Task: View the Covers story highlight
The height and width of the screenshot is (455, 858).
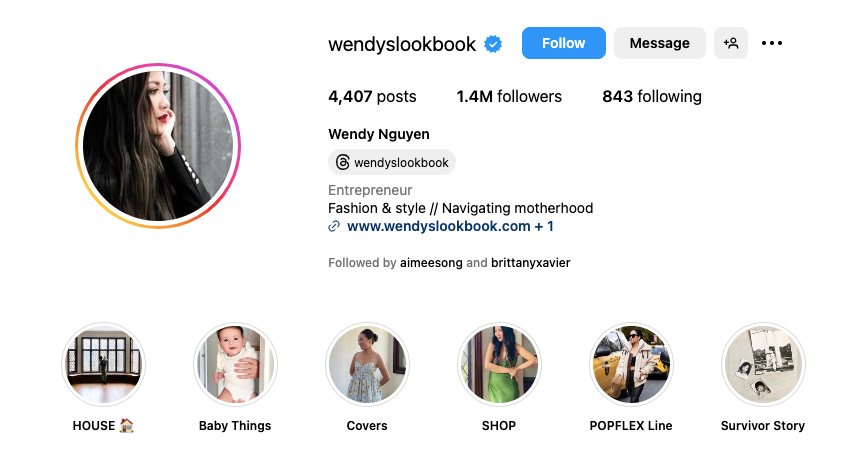Action: [367, 365]
